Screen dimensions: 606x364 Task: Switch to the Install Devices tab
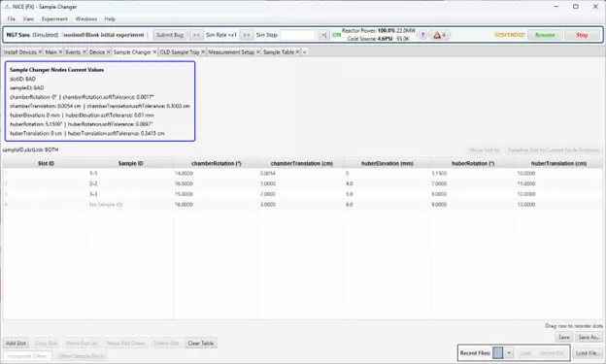tap(20, 51)
